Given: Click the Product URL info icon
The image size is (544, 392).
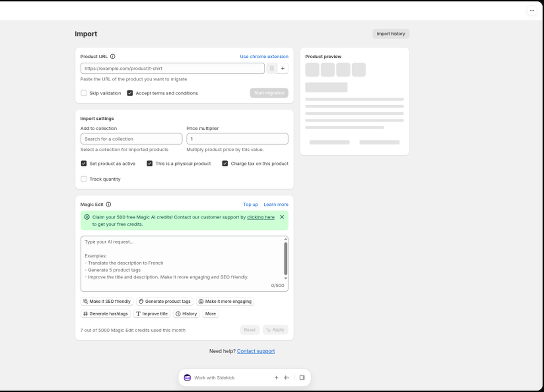Looking at the screenshot, I should (113, 56).
